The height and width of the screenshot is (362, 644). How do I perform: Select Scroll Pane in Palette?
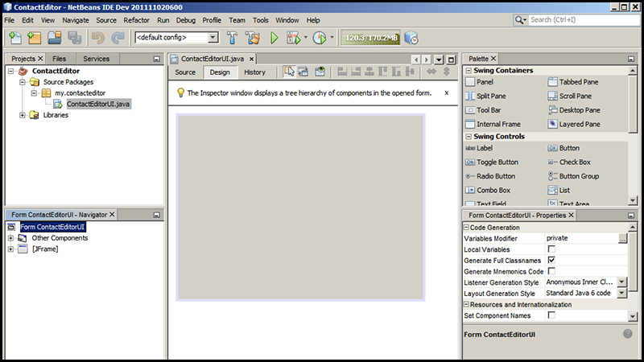point(570,96)
